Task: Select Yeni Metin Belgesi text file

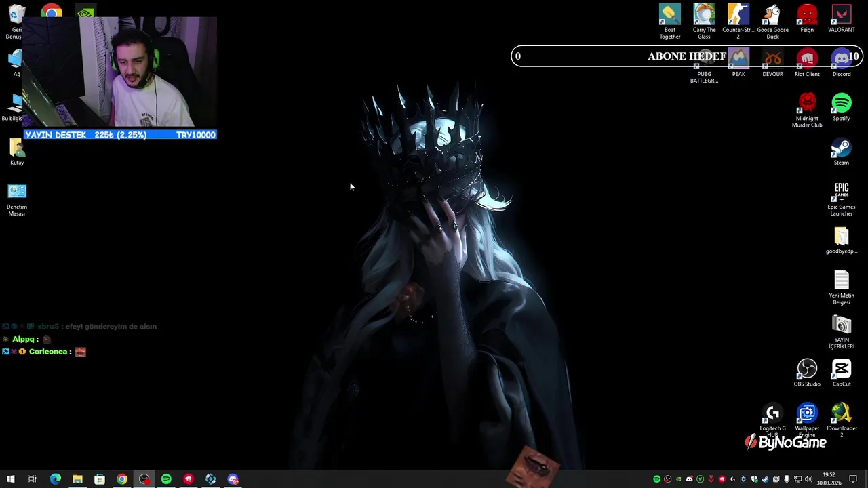Action: pyautogui.click(x=842, y=287)
